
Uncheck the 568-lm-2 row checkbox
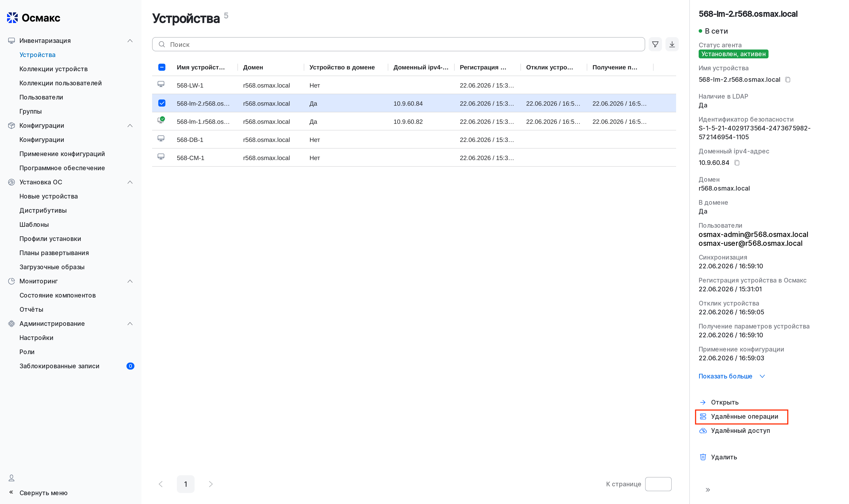162,103
